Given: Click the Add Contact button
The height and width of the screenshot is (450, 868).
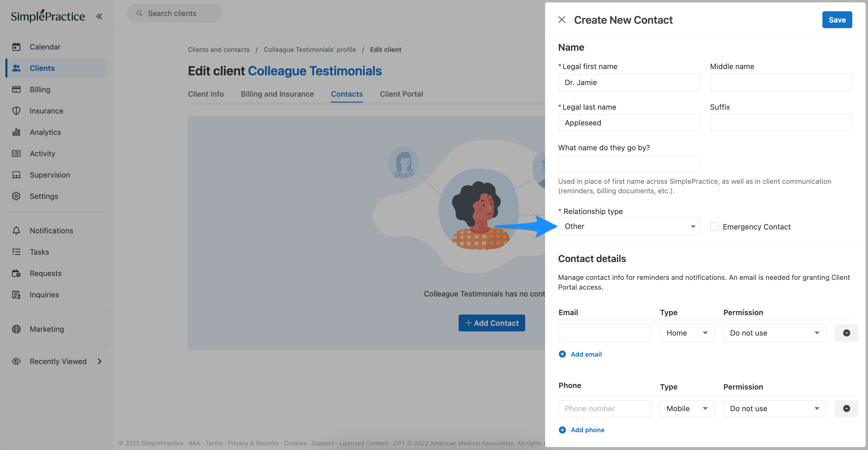Looking at the screenshot, I should click(491, 323).
